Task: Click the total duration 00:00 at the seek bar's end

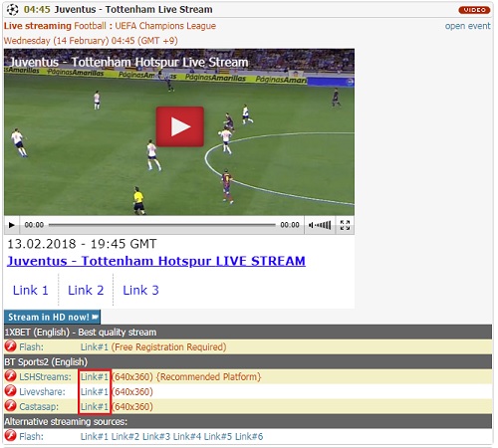Action: [x=290, y=225]
